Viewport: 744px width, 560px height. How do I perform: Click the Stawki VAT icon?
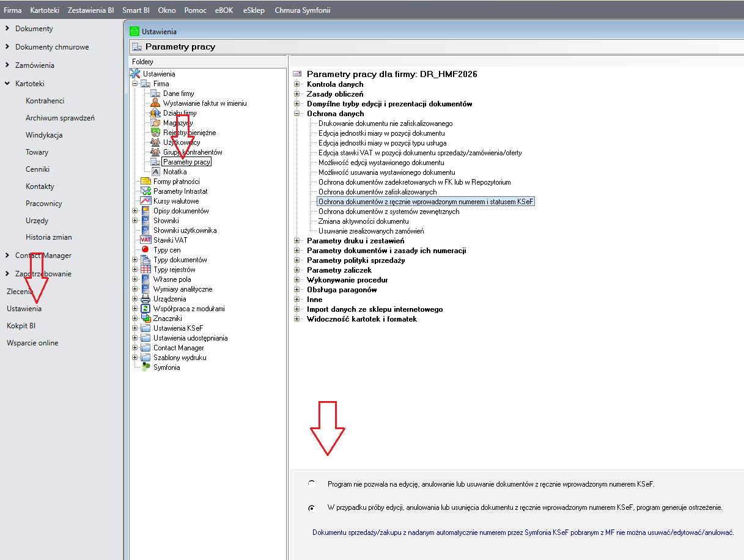point(145,240)
